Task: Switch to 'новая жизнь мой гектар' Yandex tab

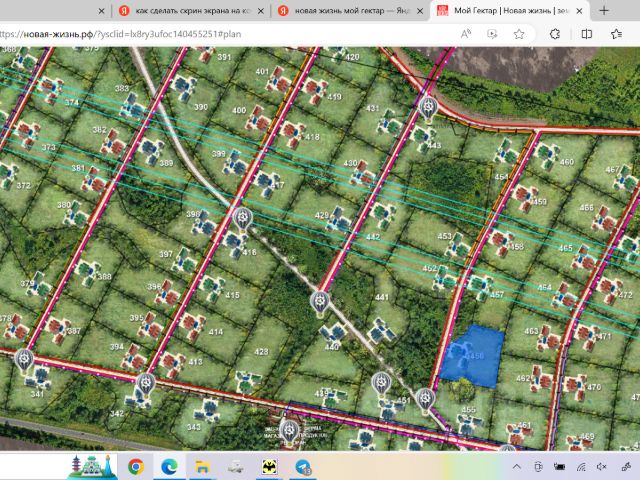Action: [x=350, y=11]
